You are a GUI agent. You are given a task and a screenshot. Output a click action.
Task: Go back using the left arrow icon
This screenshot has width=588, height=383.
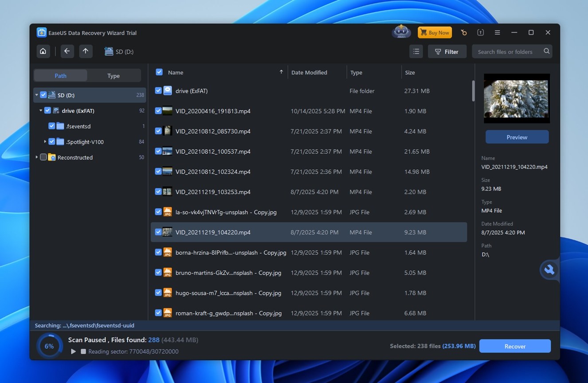(67, 51)
